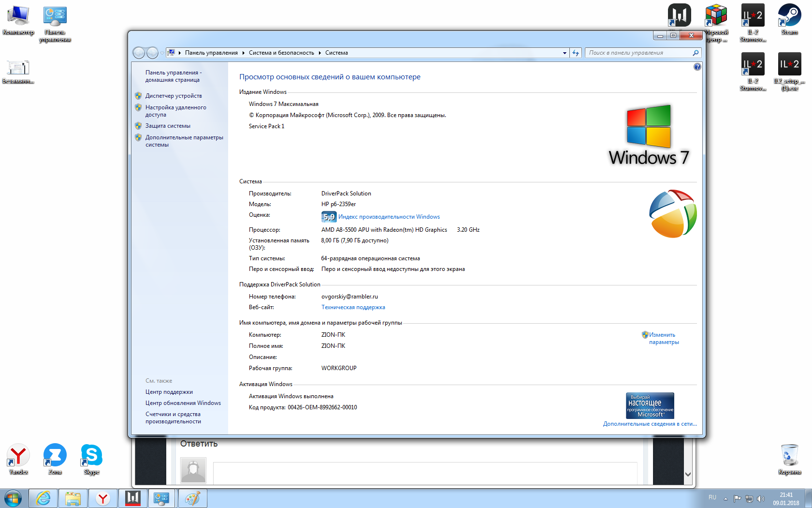Open Диспетчер устройств link
812x508 pixels.
click(x=174, y=96)
